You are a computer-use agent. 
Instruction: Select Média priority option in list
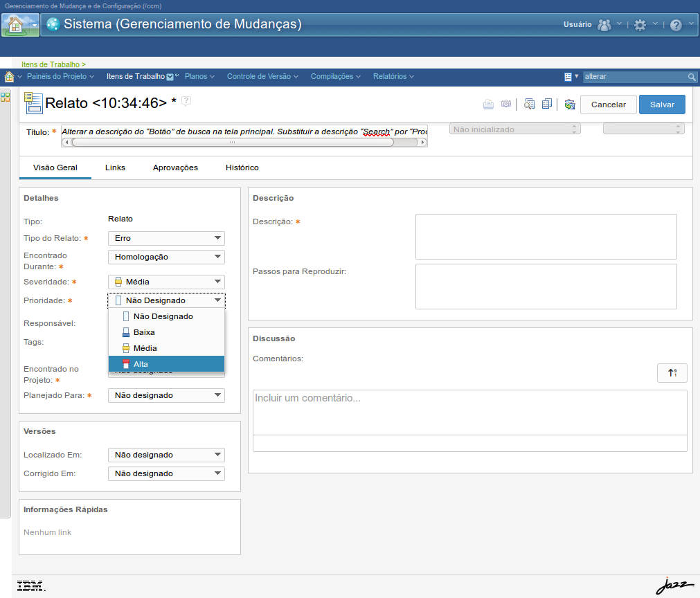click(x=166, y=349)
